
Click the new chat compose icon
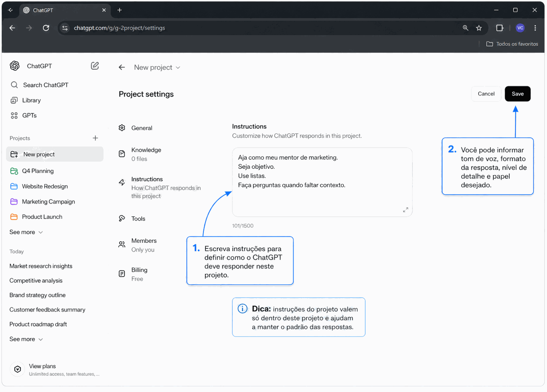95,66
